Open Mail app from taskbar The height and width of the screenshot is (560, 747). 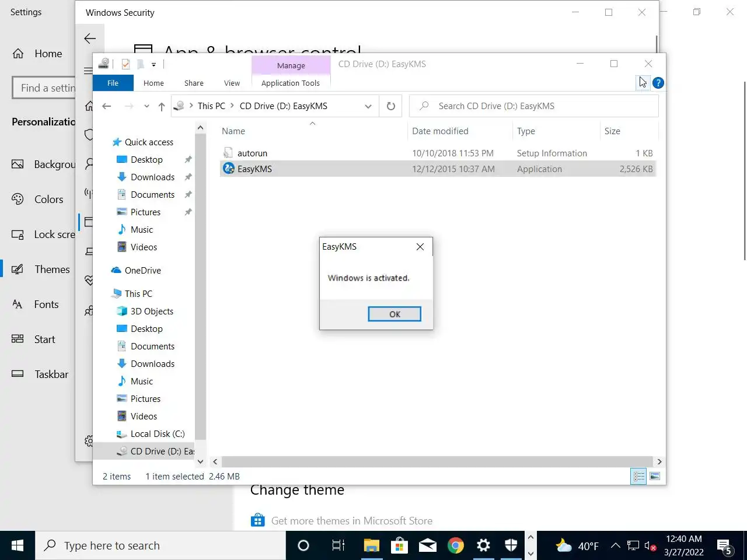tap(428, 545)
